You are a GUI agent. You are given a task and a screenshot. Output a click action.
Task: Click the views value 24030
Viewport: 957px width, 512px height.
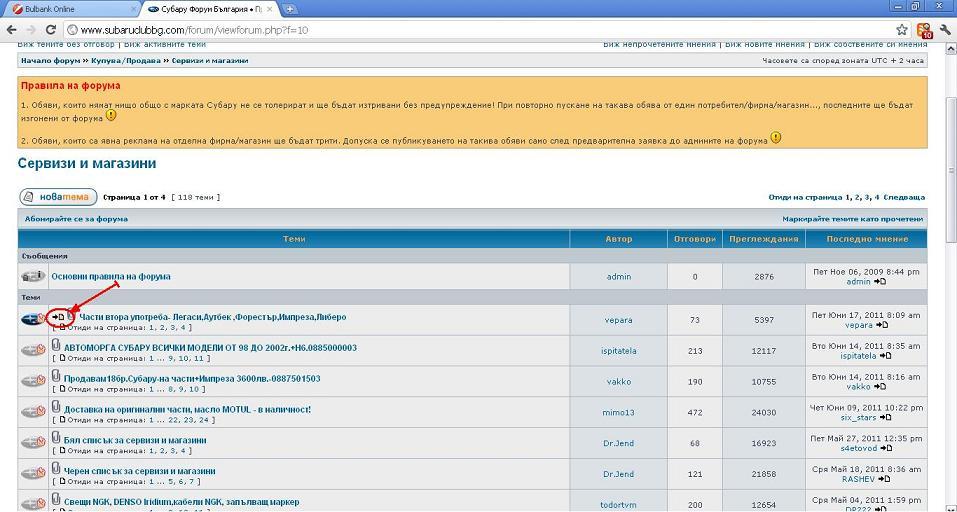click(x=764, y=413)
